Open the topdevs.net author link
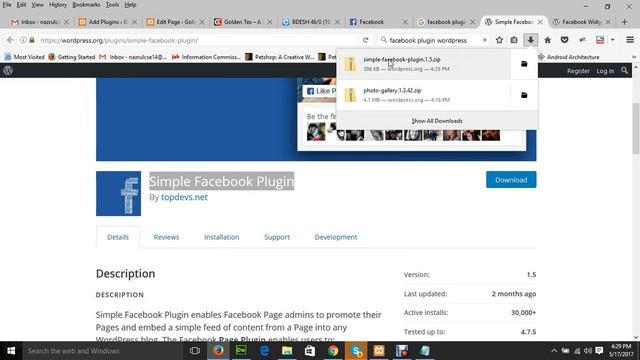 pos(184,197)
